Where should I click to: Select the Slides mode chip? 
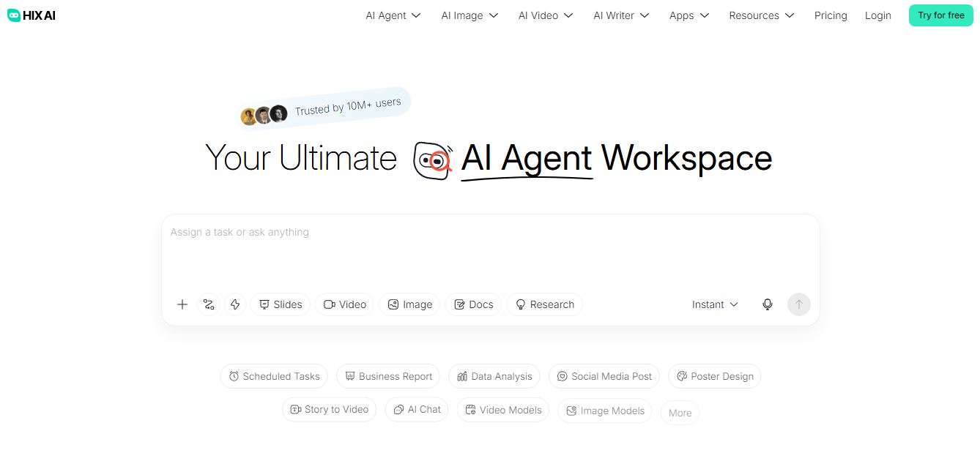coord(281,304)
